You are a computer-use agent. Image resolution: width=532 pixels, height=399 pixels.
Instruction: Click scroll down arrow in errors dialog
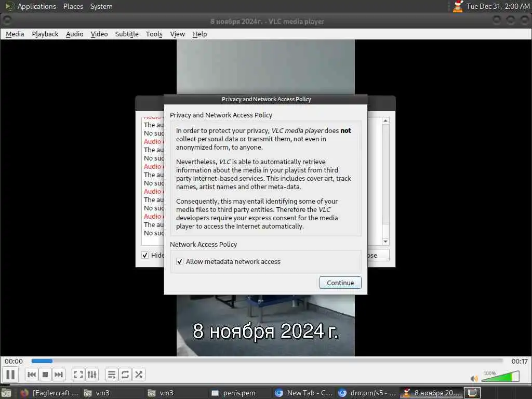point(385,242)
